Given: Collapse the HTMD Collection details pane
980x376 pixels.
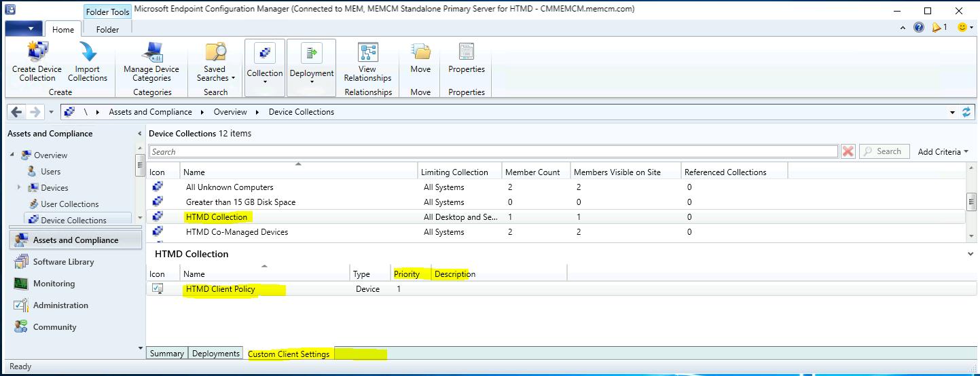Looking at the screenshot, I should pyautogui.click(x=970, y=254).
